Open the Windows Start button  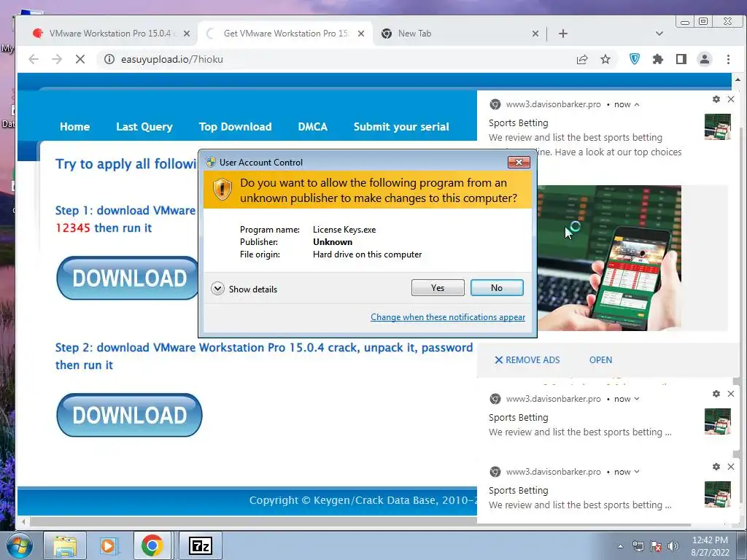click(19, 545)
